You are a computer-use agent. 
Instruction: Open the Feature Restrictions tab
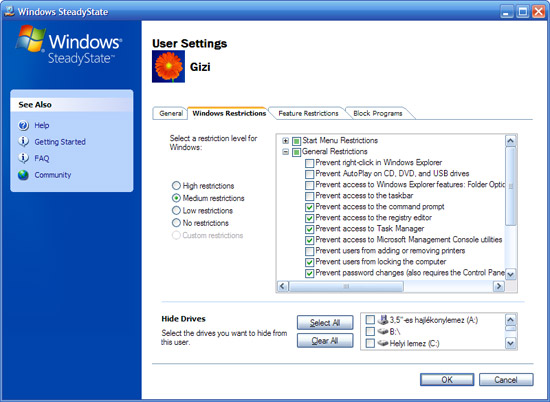click(308, 113)
